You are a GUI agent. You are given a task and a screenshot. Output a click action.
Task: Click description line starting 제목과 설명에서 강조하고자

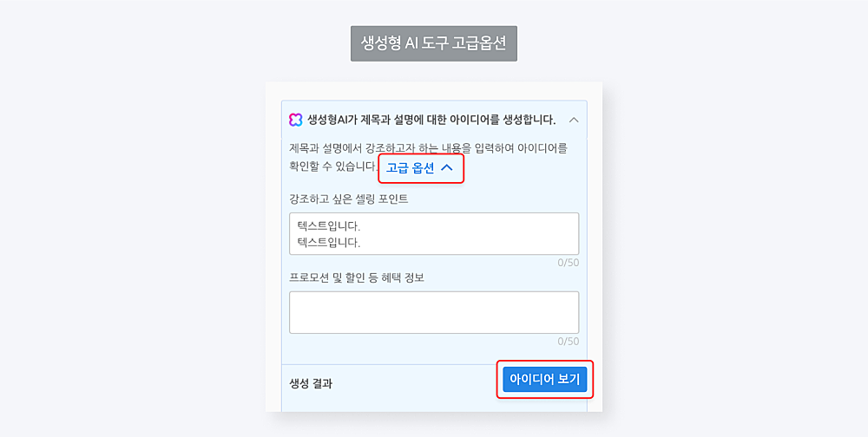click(x=428, y=147)
